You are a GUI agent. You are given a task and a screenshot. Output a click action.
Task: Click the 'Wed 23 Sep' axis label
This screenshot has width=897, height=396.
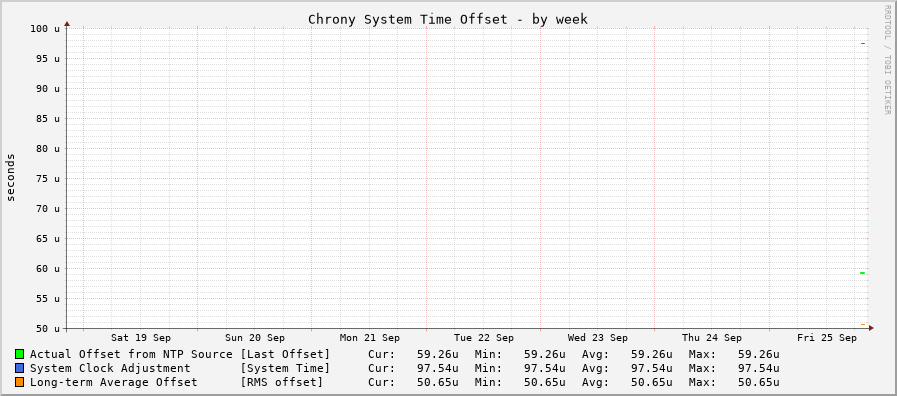pos(598,338)
